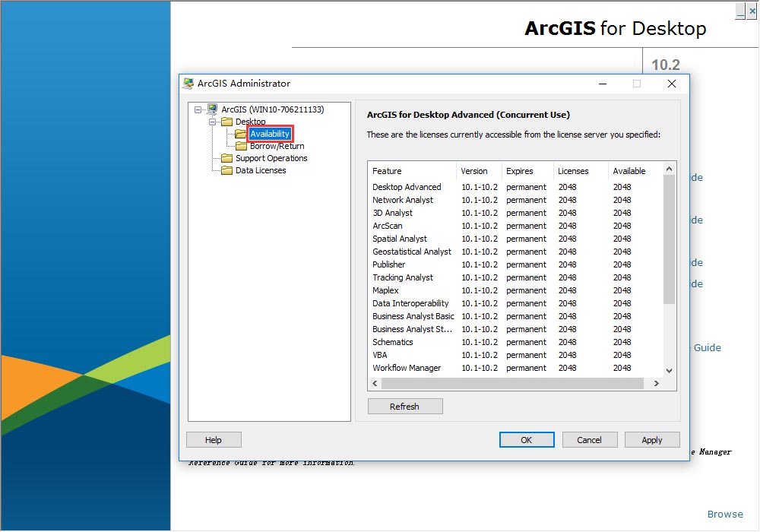Open Help in the Administrator dialog
The image size is (760, 532).
(214, 439)
